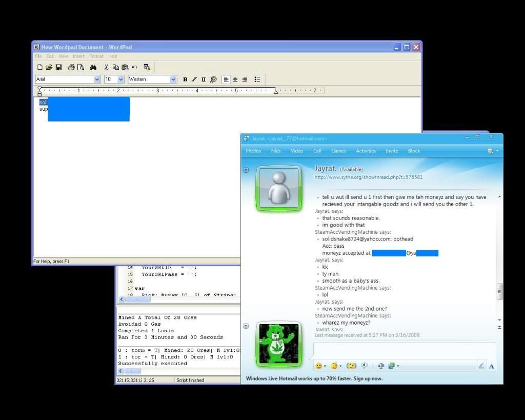The height and width of the screenshot is (420, 525).
Task: Open the Insert menu in WordPad
Action: 78,56
